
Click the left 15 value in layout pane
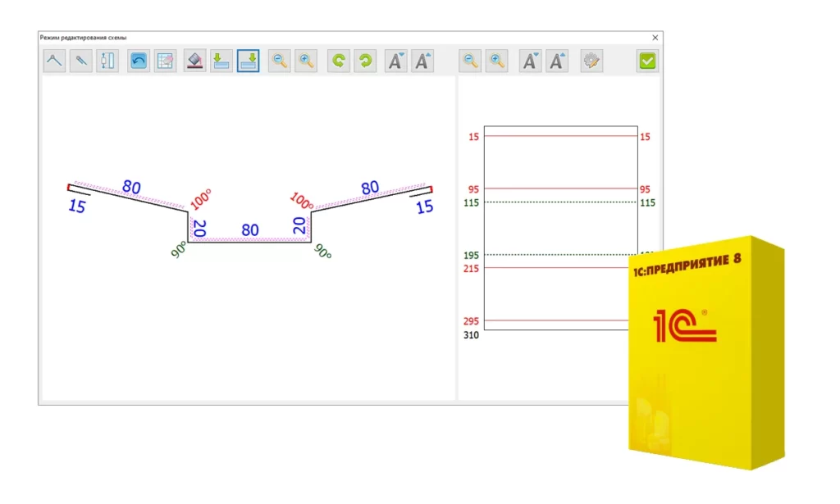point(473,137)
